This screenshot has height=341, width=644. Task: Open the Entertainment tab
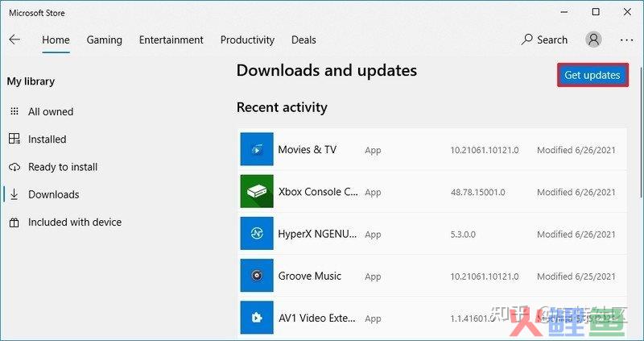coord(171,40)
